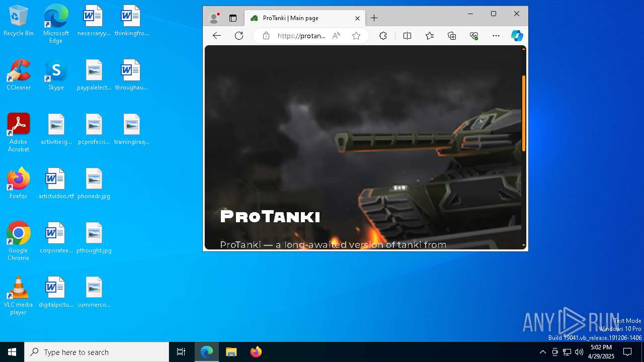
Task: Open Split screen in Edge
Action: click(407, 36)
